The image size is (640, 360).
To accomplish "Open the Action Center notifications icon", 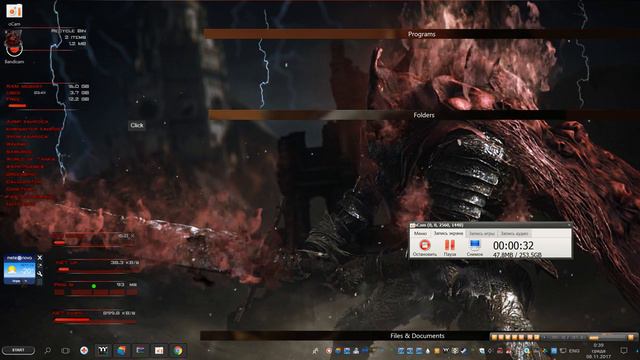I will pyautogui.click(x=624, y=351).
